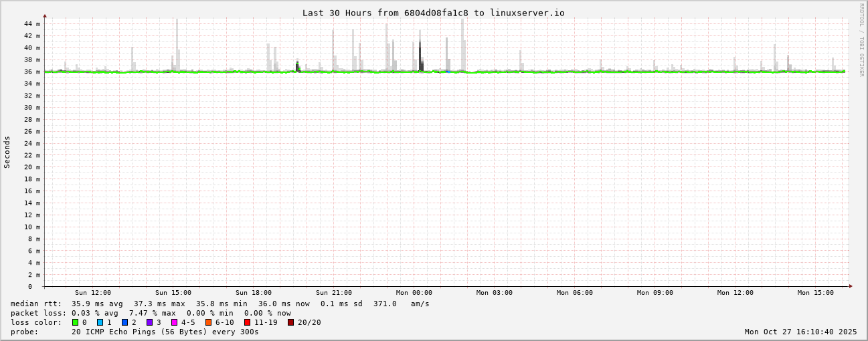This screenshot has height=341, width=868.
Task: Click the Mon 15:00 time axis label
Action: 816,293
